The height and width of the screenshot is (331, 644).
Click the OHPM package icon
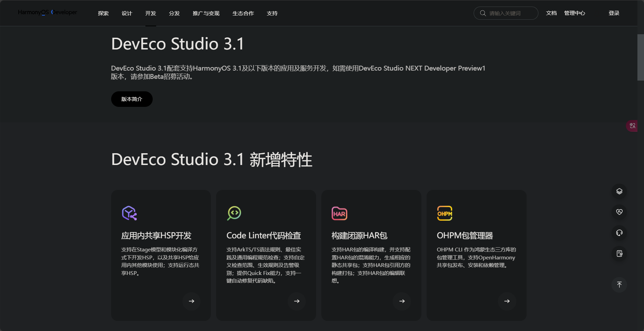coord(445,213)
